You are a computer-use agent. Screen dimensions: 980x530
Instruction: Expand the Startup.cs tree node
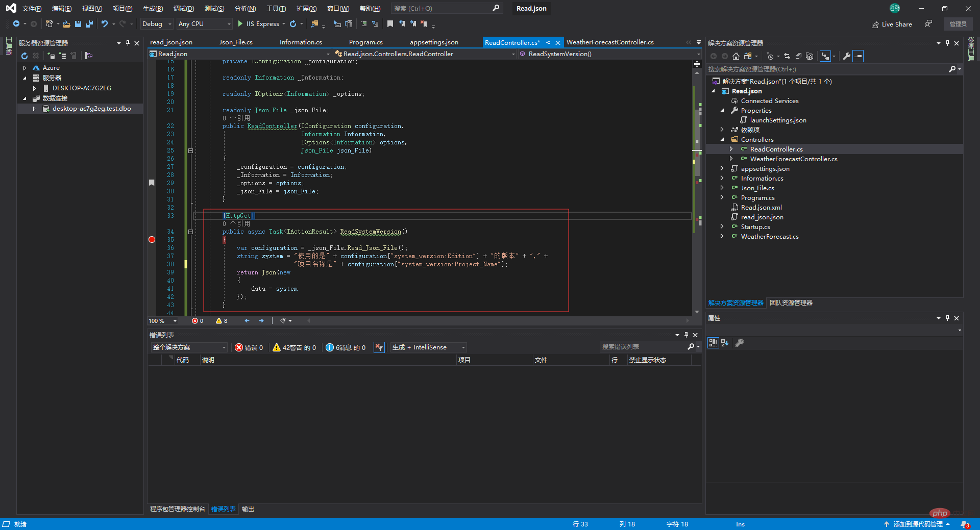(722, 227)
